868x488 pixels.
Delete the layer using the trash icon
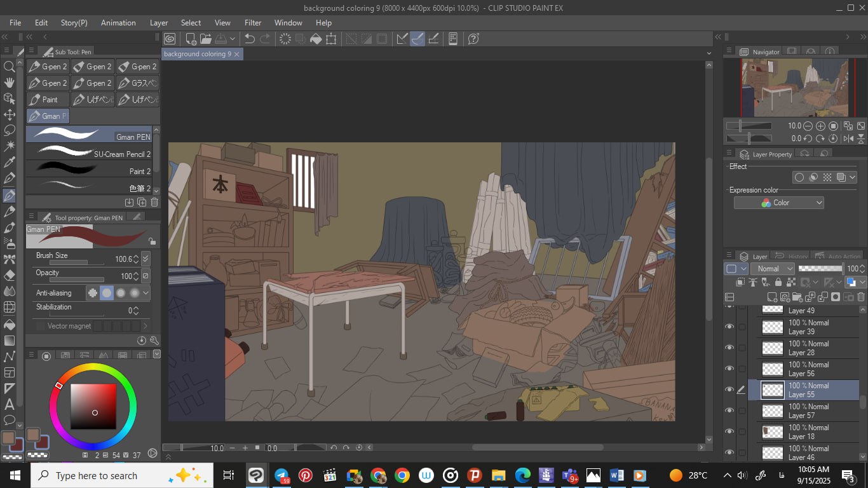[x=861, y=297]
